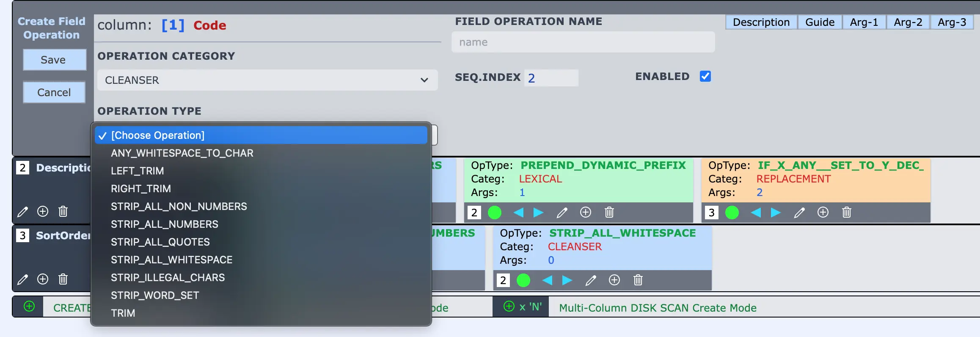
Task: Edit the STRIP_ALL_WHITESPACE operation card
Action: tap(591, 280)
